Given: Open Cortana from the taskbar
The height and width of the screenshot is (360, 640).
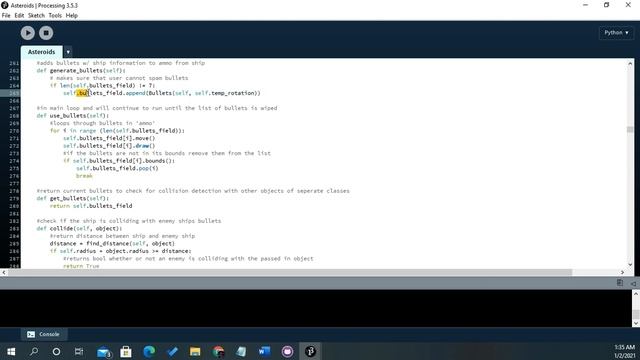Looking at the screenshot, I should [x=56, y=351].
